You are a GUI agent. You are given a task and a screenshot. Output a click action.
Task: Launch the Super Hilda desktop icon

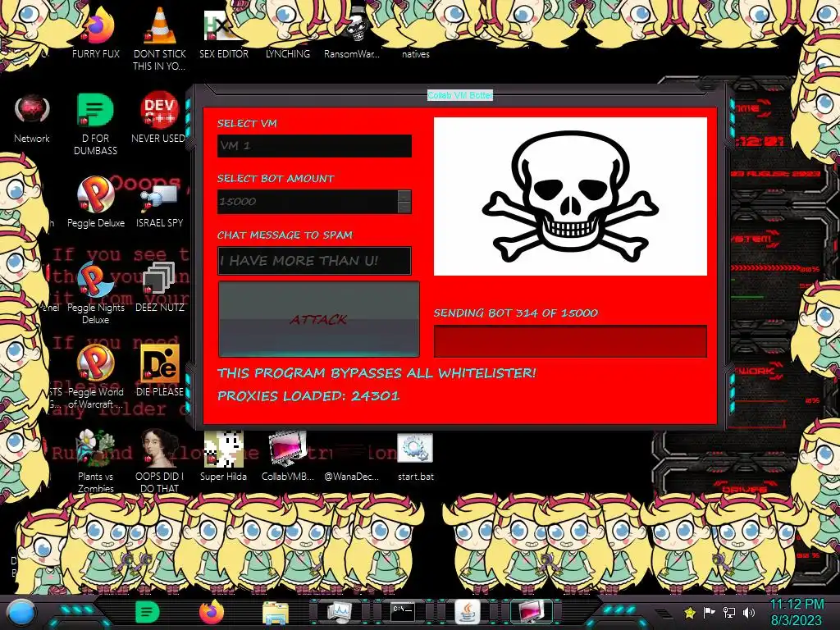pyautogui.click(x=223, y=455)
